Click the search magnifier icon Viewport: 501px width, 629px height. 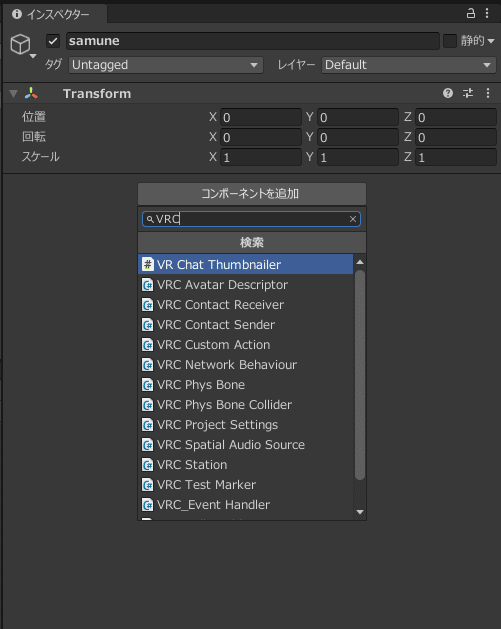click(x=150, y=219)
